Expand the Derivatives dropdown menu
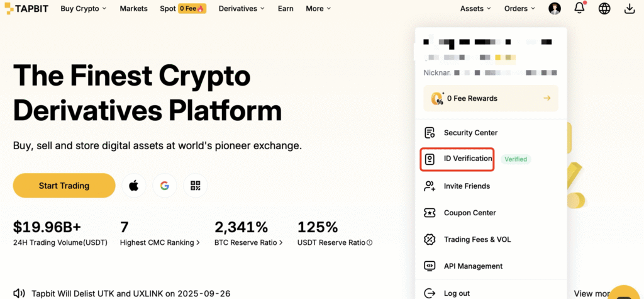 [241, 9]
